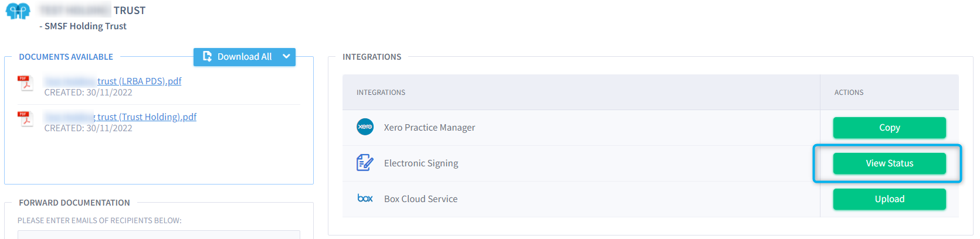This screenshot has width=980, height=239.
Task: Click the Box Cloud Service row label
Action: tap(421, 199)
